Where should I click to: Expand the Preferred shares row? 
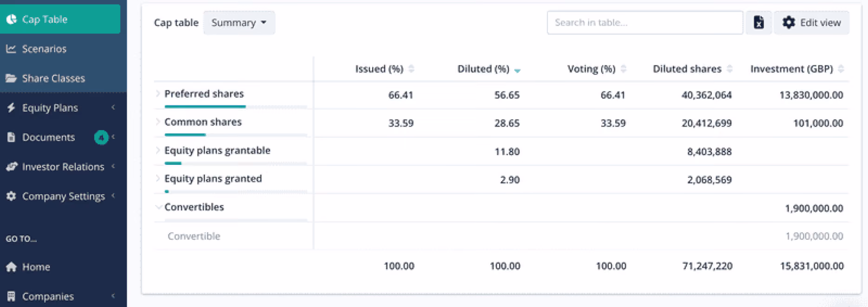pos(158,94)
